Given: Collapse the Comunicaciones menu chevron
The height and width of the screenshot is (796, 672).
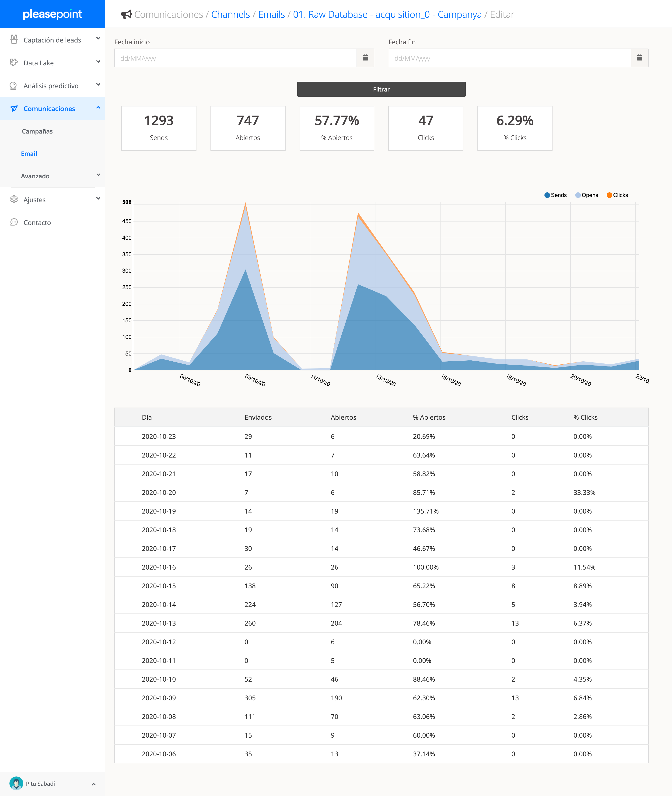Looking at the screenshot, I should [98, 108].
